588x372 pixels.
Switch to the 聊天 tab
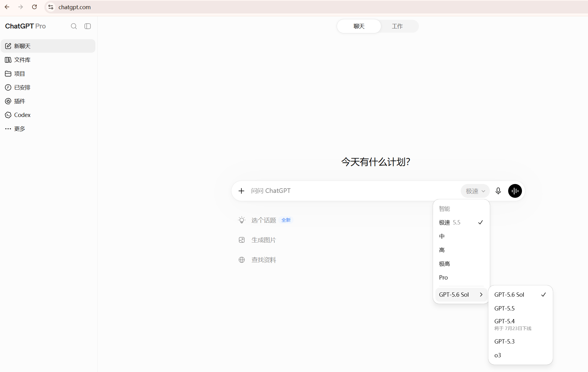359,26
